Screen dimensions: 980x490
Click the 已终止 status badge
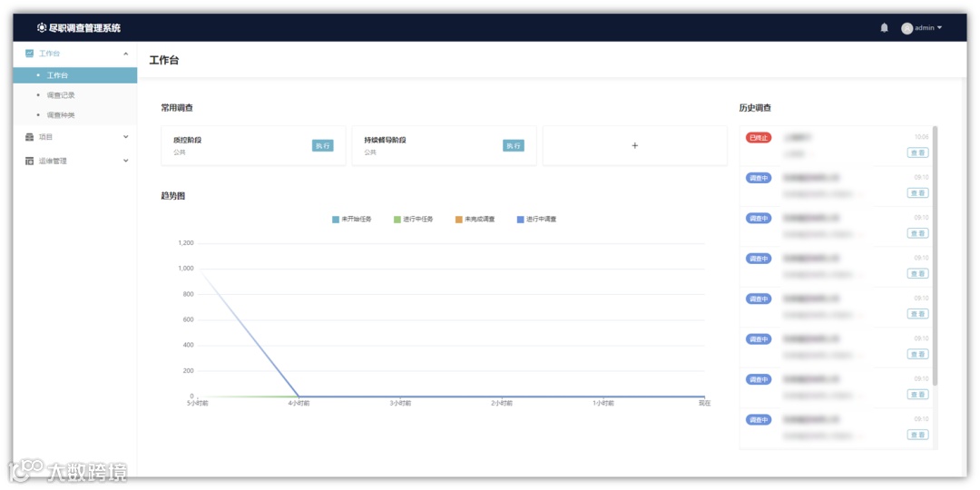[758, 138]
